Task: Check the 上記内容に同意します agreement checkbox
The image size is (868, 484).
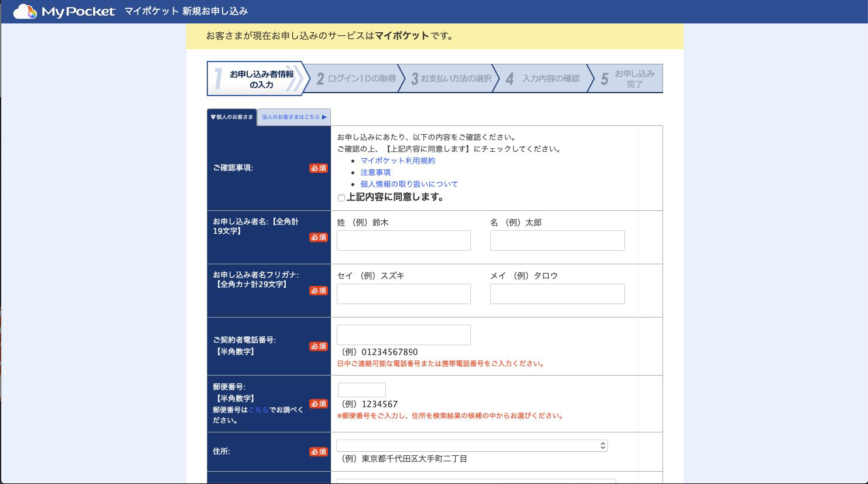Action: point(341,198)
